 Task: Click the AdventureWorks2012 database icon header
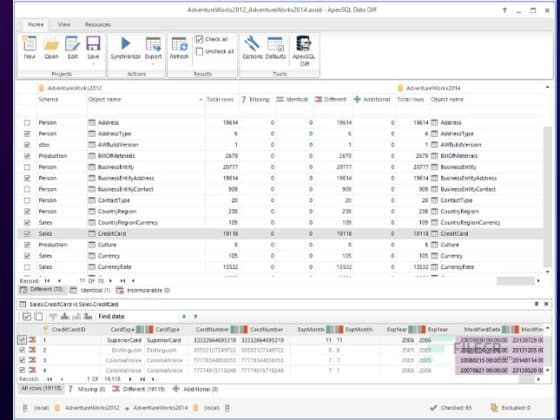point(41,88)
